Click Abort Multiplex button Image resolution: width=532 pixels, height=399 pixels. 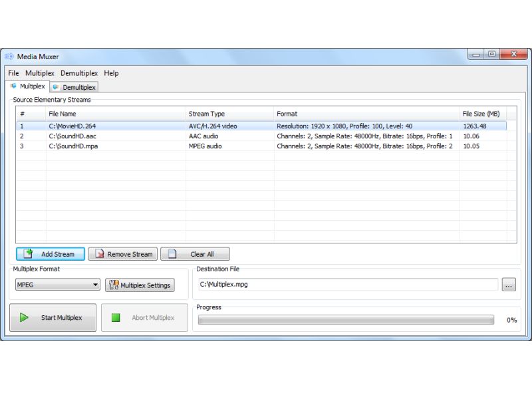click(144, 318)
